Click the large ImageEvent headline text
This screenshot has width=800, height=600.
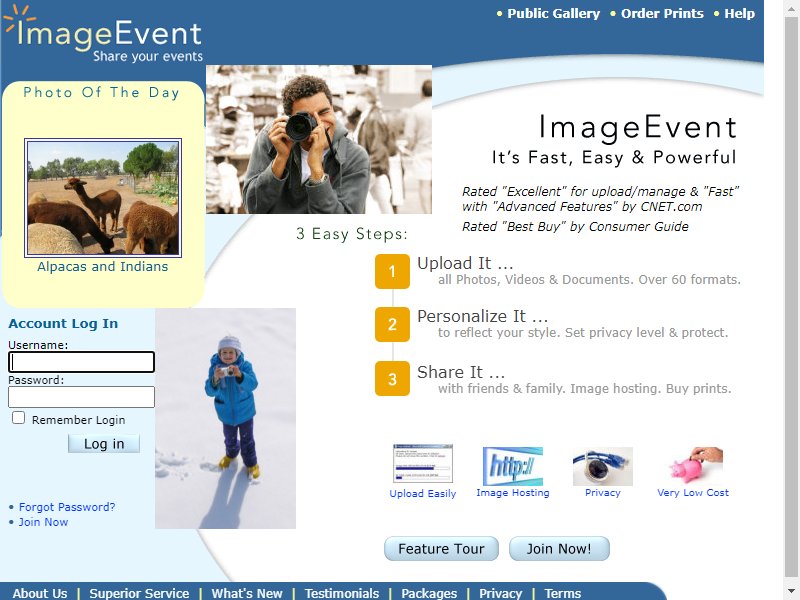638,127
